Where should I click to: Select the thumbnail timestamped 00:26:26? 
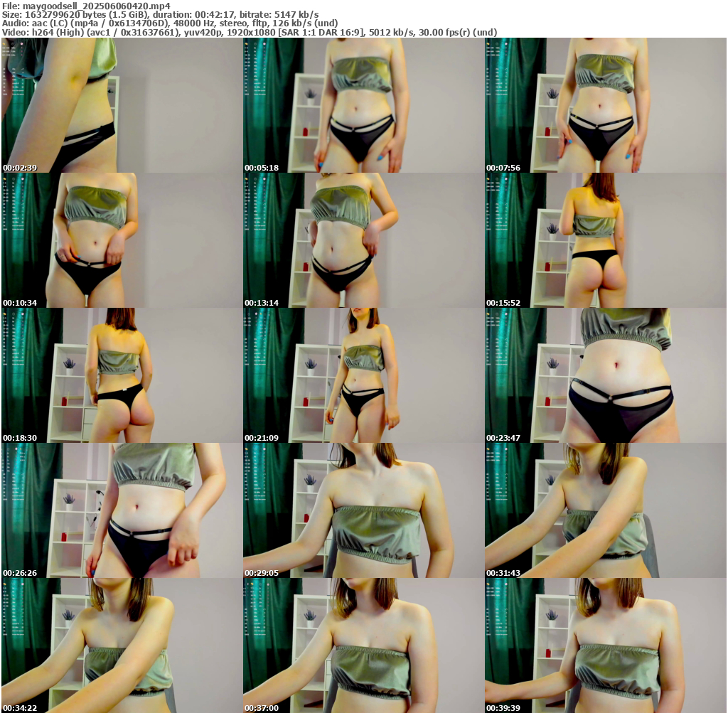pyautogui.click(x=122, y=510)
